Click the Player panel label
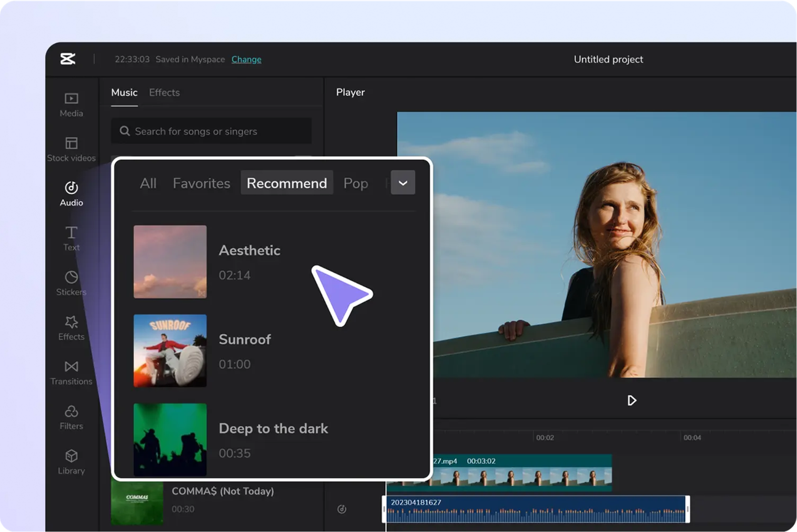Viewport: 797px width, 532px height. 350,92
